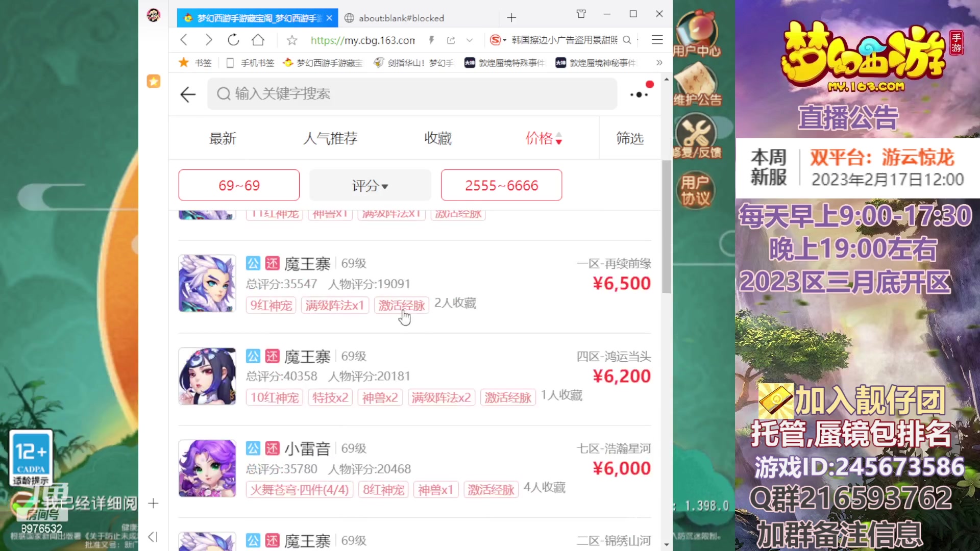
Task: Expand the 评分 score dropdown
Action: pyautogui.click(x=370, y=185)
